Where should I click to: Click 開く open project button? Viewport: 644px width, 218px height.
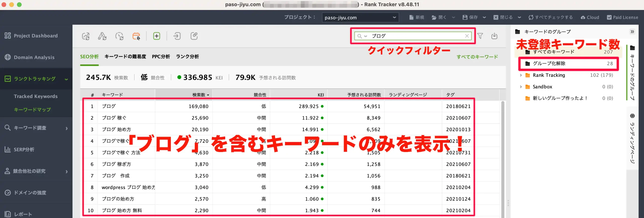pyautogui.click(x=439, y=17)
